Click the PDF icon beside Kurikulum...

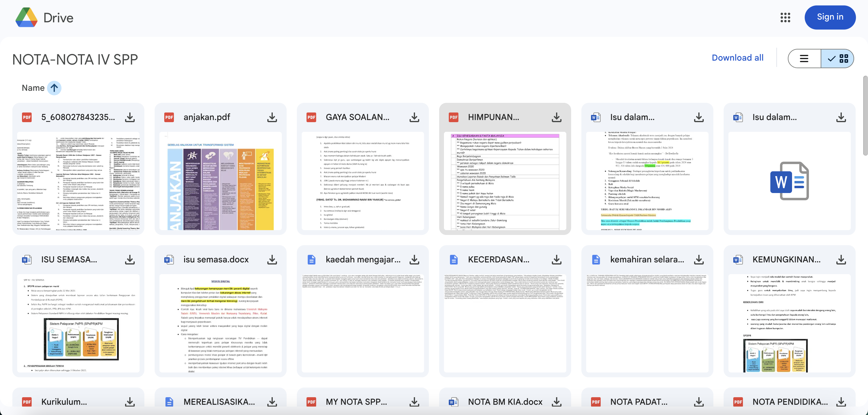pos(27,402)
